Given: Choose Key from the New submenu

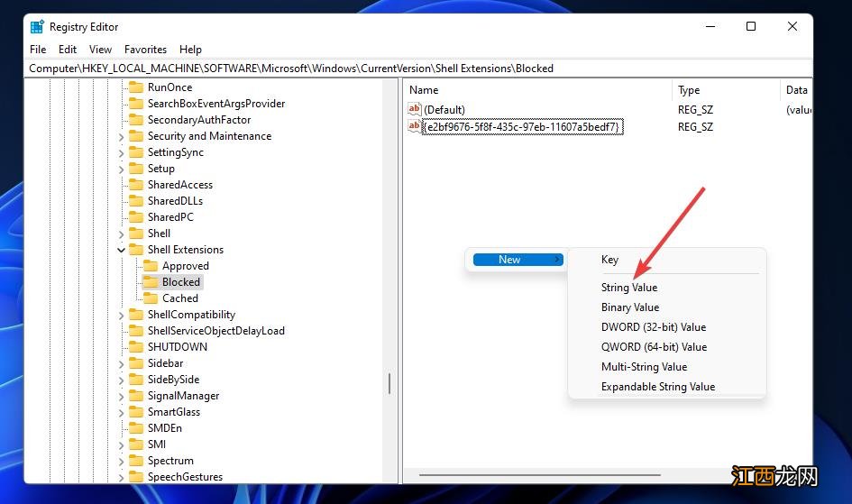Looking at the screenshot, I should click(x=609, y=260).
